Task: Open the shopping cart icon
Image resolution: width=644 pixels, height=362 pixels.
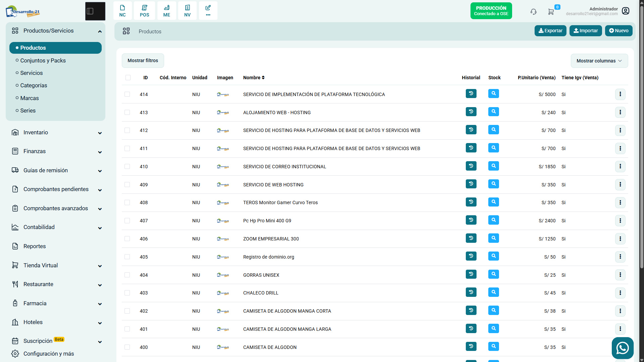Action: [551, 12]
